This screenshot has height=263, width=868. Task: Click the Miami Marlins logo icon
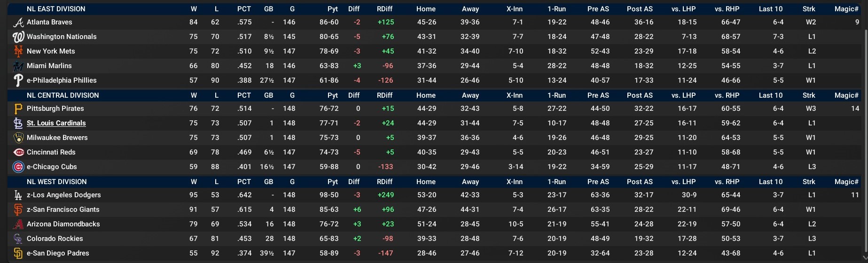pyautogui.click(x=18, y=66)
